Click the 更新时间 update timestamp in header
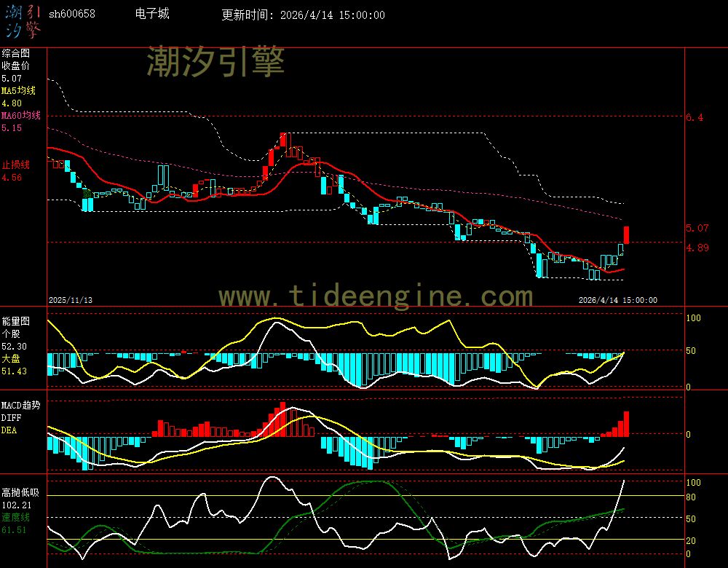Image resolution: width=728 pixels, height=568 pixels. [303, 15]
